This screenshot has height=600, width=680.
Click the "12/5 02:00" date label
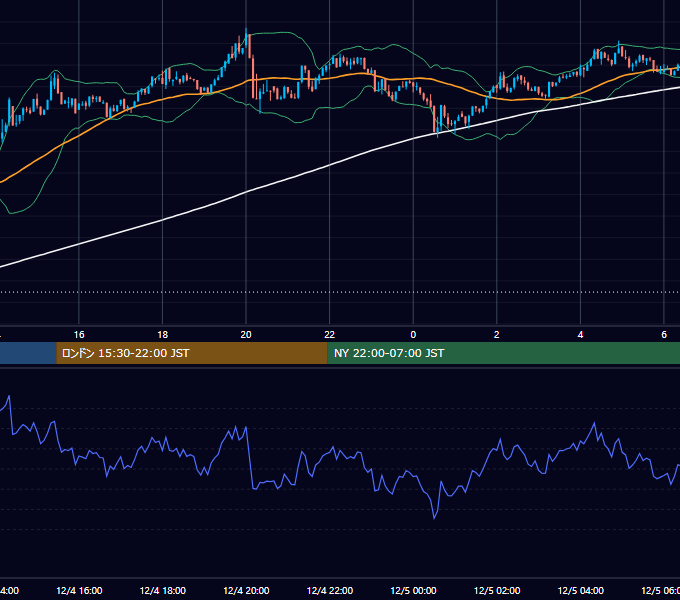pos(497,590)
